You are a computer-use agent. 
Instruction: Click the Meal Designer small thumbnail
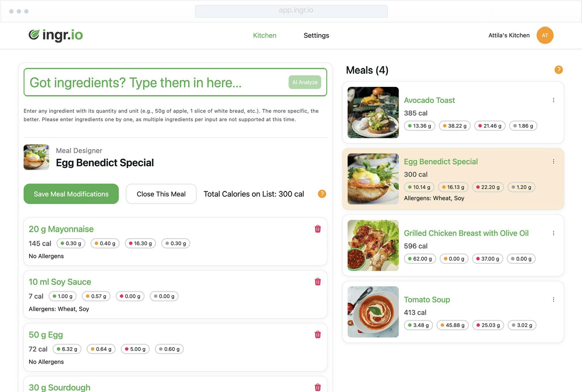[x=36, y=157]
